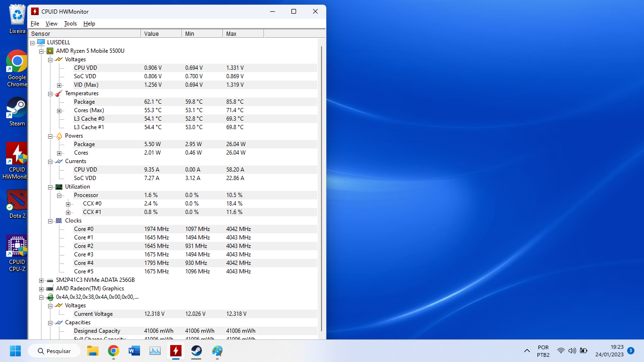Collapse the battery Capacities group

click(50, 323)
